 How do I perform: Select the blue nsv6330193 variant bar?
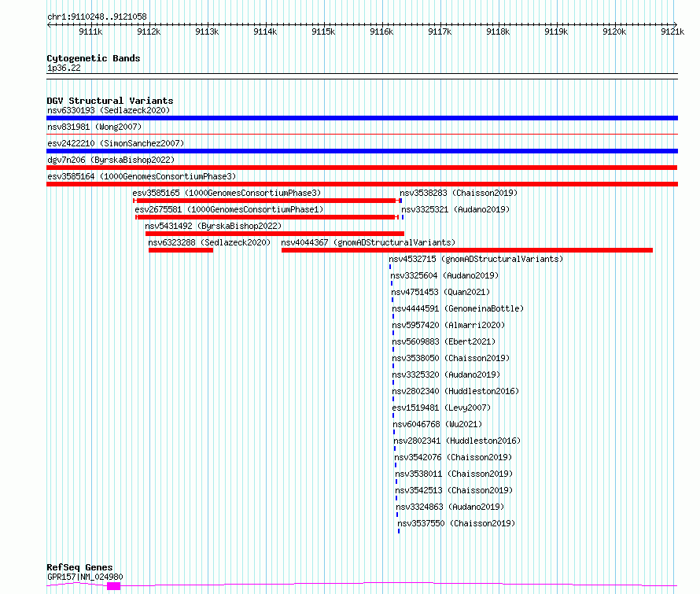click(x=362, y=118)
